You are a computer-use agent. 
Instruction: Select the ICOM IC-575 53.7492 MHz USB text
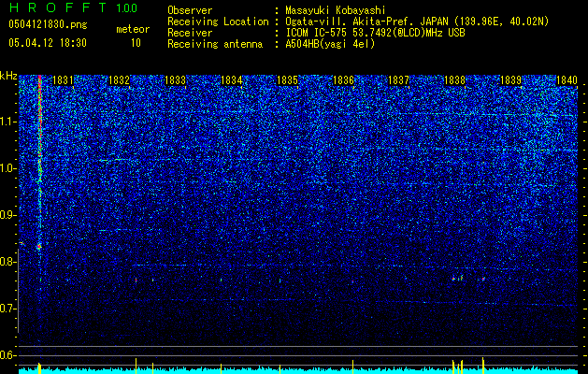(375, 33)
